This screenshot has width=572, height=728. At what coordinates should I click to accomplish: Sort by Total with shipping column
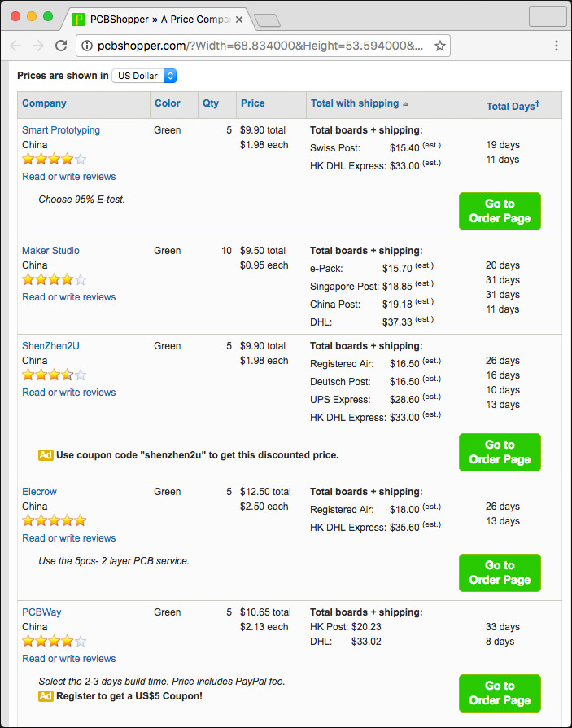tap(355, 103)
